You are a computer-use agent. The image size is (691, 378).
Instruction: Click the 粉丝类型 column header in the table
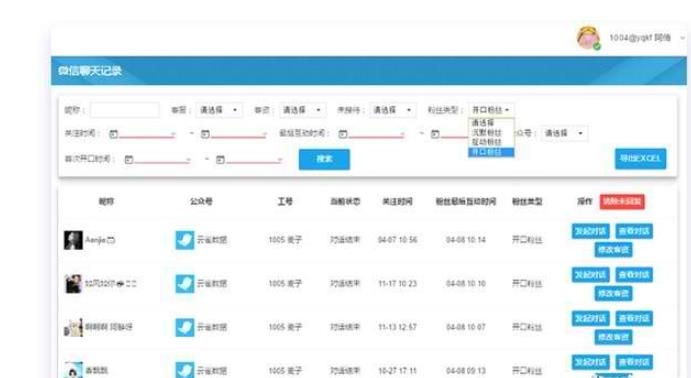[x=527, y=202]
